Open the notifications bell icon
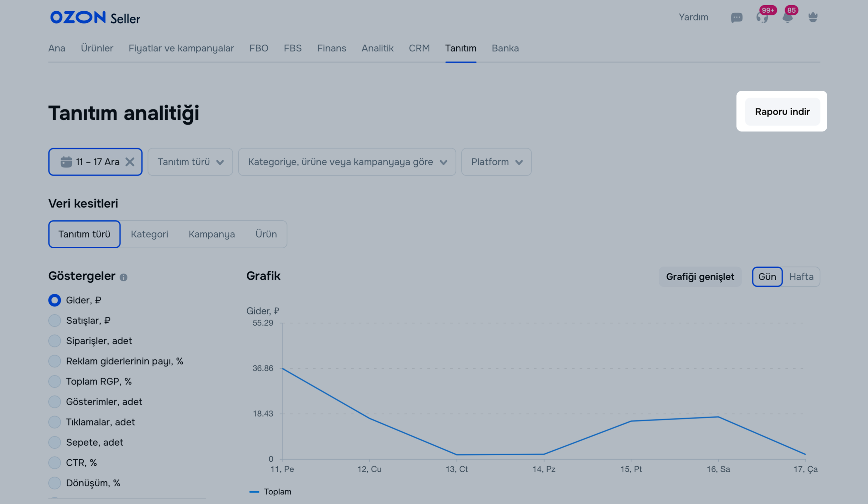The width and height of the screenshot is (868, 504). click(788, 18)
